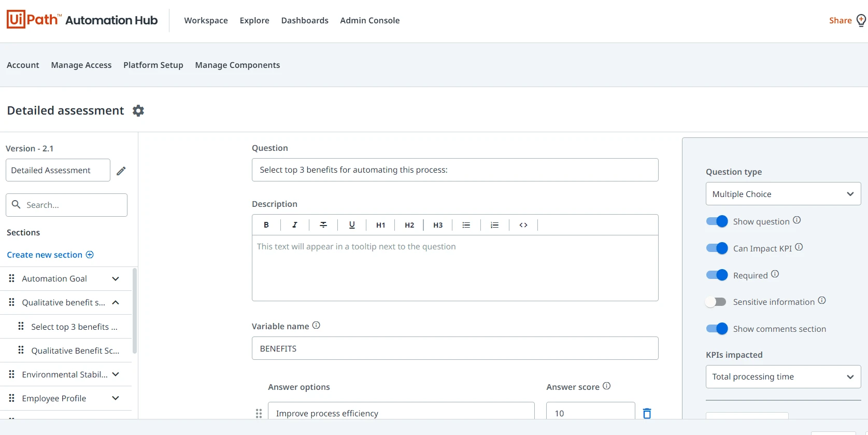Click the sections list scrollbar

pos(135,311)
